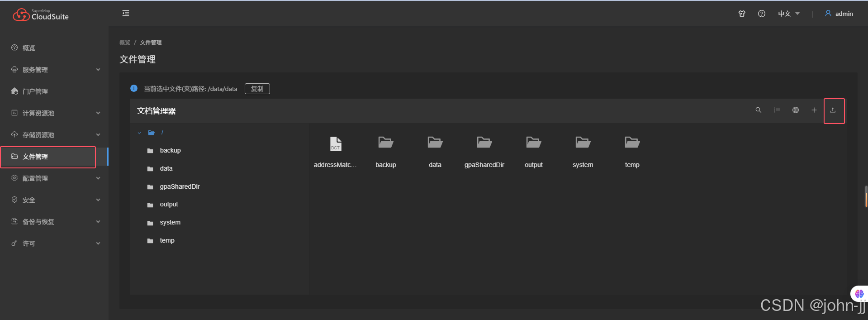Click the chevron next to 存储资源池

point(98,135)
